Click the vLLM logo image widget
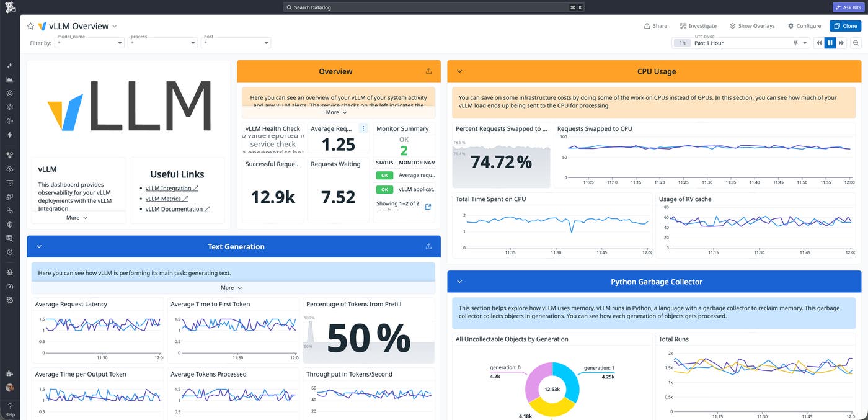Viewport: 868px width, 420px height. (x=128, y=106)
